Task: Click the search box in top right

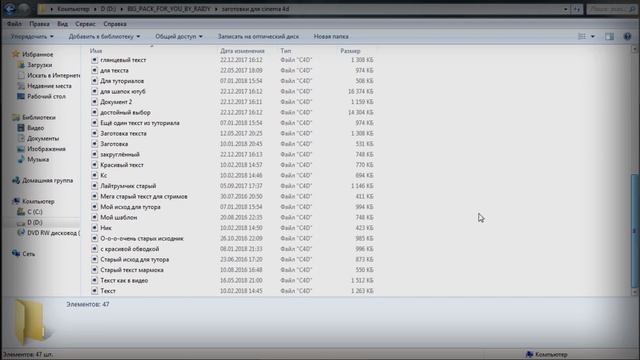Action: click(611, 9)
